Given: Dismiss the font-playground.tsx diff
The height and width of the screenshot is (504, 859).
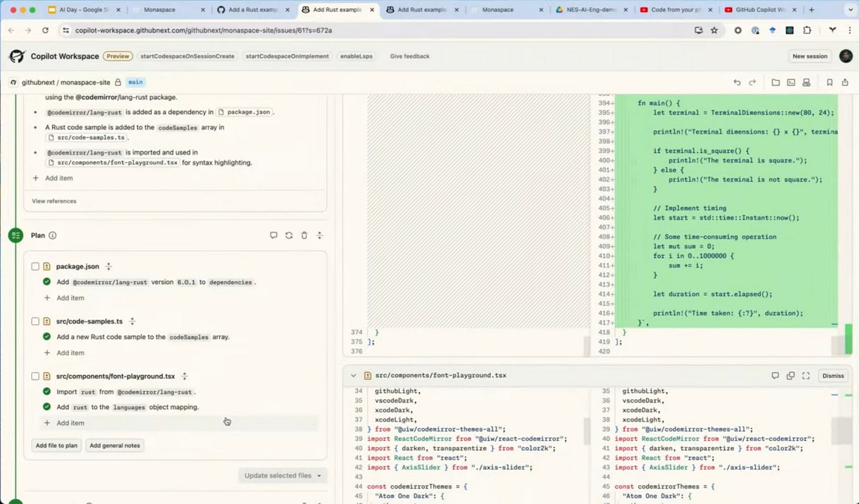Looking at the screenshot, I should (x=833, y=375).
